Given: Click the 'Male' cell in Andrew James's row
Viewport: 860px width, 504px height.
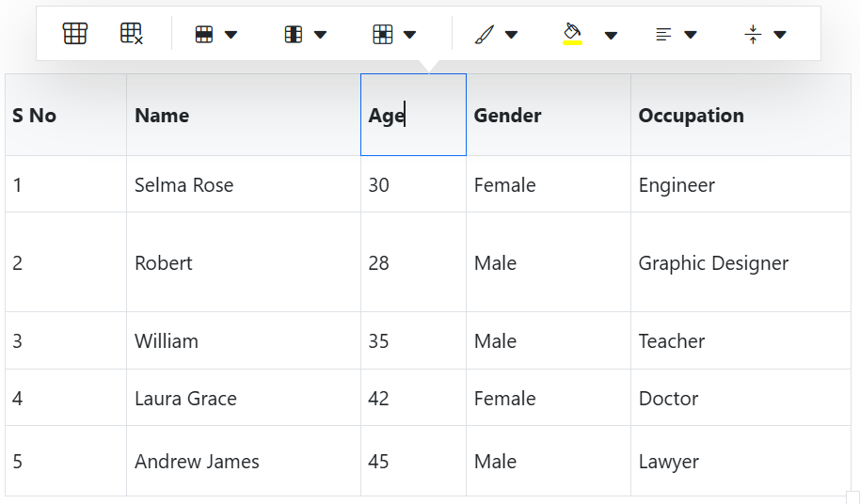Looking at the screenshot, I should point(549,462).
